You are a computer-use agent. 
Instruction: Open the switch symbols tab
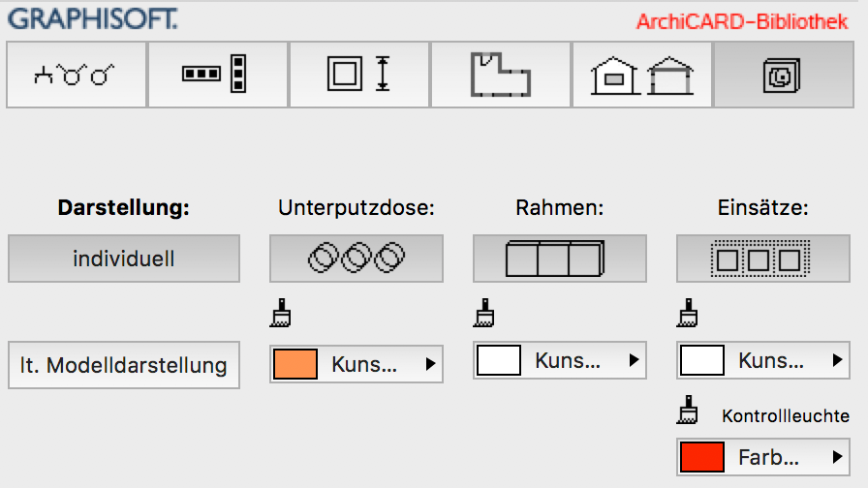click(77, 75)
